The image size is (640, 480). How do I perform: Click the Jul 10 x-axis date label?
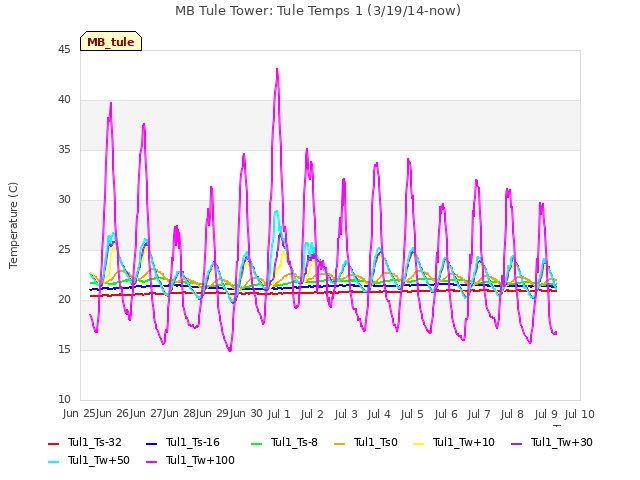[580, 414]
